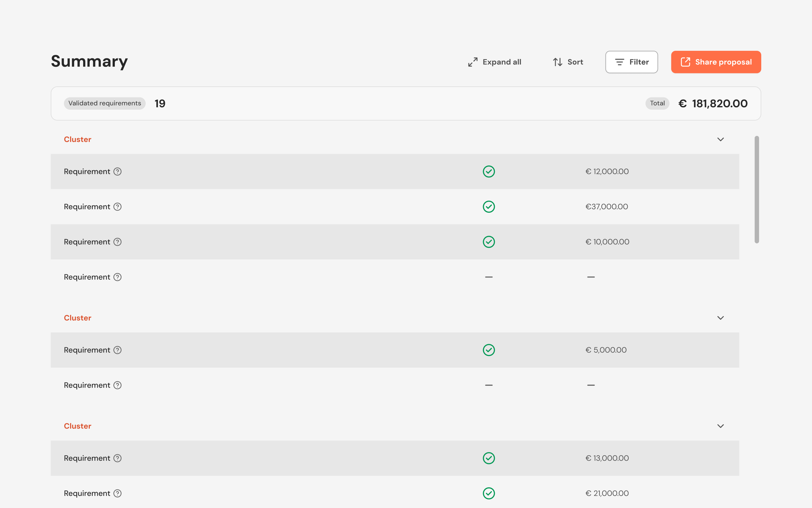Click the Validated requirements badge
Viewport: 812px width, 508px height.
[105, 104]
